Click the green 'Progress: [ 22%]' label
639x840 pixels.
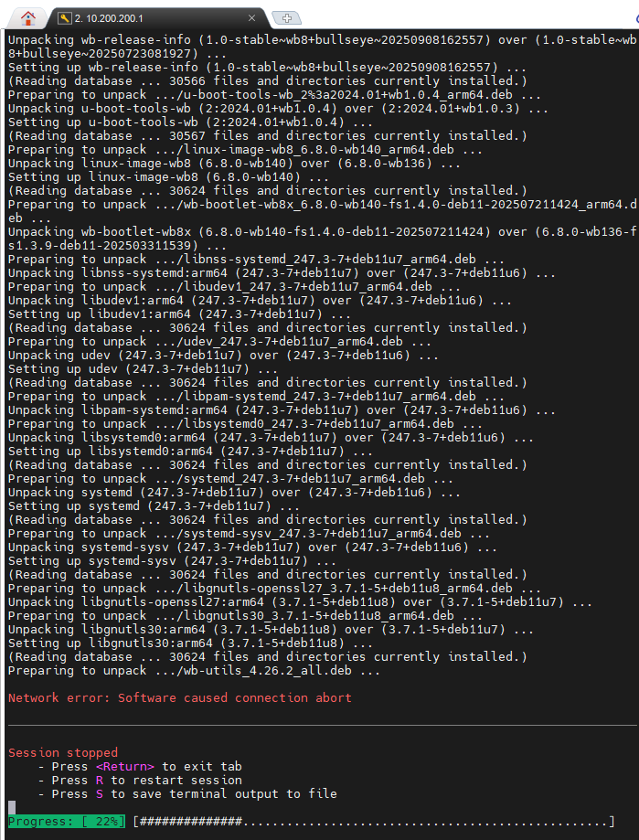coord(66,822)
